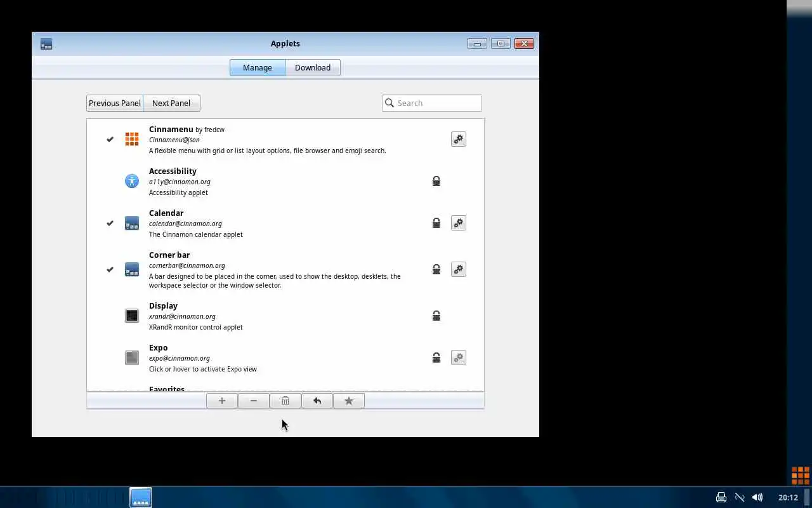Select the Accessibility applet title
This screenshot has width=812, height=508.
coord(173,171)
